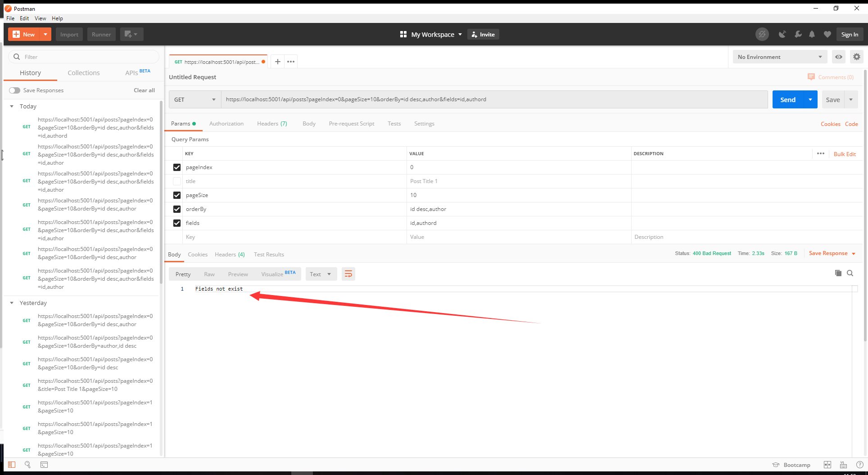
Task: Click the workspace grid icon
Action: (403, 34)
